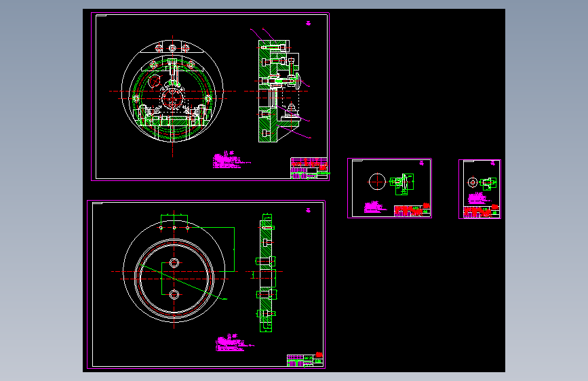The image size is (588, 381).
Task: Click the green part section in the rightmost sheet
Action: pos(488,184)
